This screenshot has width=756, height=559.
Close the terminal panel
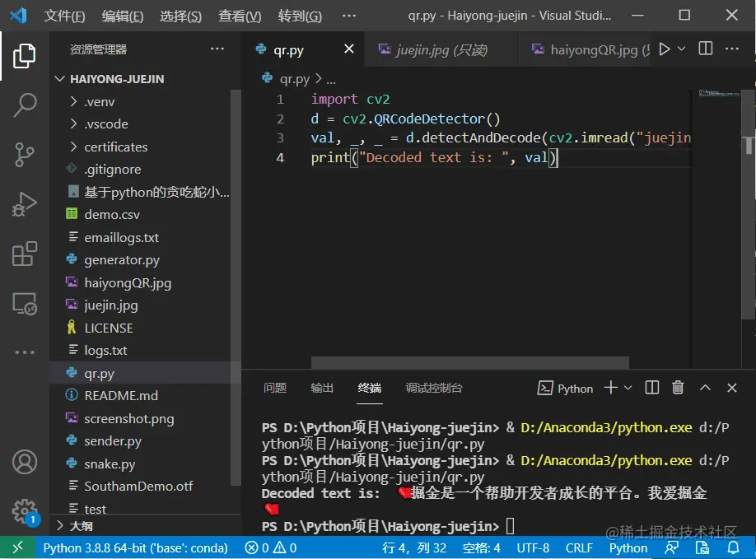tap(732, 388)
